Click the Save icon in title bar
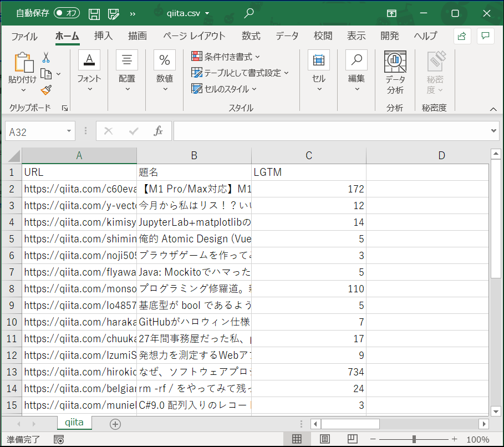504x447 pixels. 94,14
